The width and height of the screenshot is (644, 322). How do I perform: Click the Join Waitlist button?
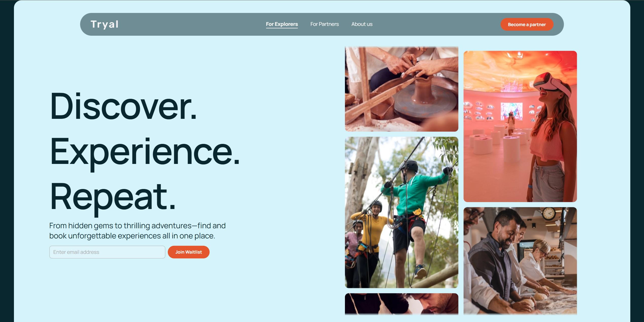point(189,252)
